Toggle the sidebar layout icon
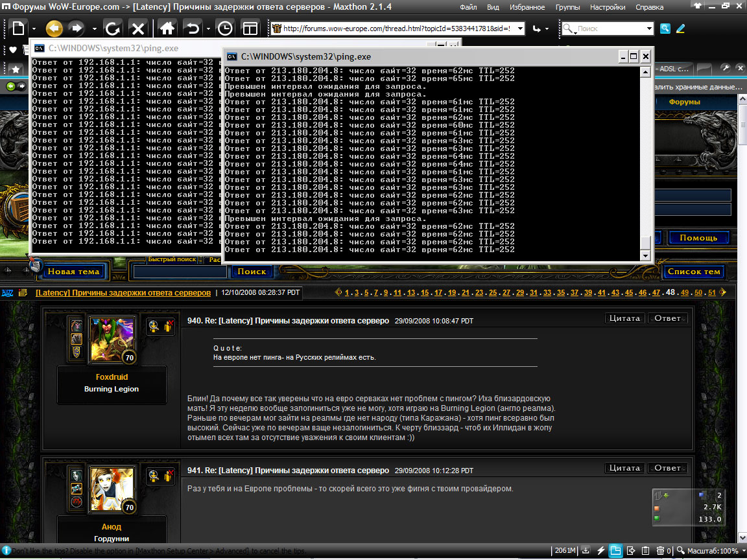The width and height of the screenshot is (747, 560). tap(250, 29)
